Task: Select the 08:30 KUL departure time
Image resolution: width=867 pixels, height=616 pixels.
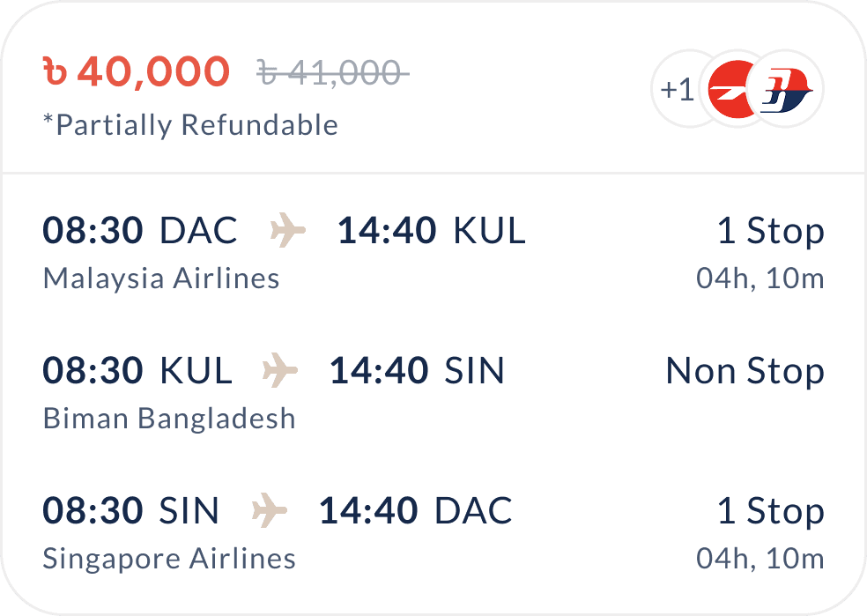Action: (x=137, y=370)
